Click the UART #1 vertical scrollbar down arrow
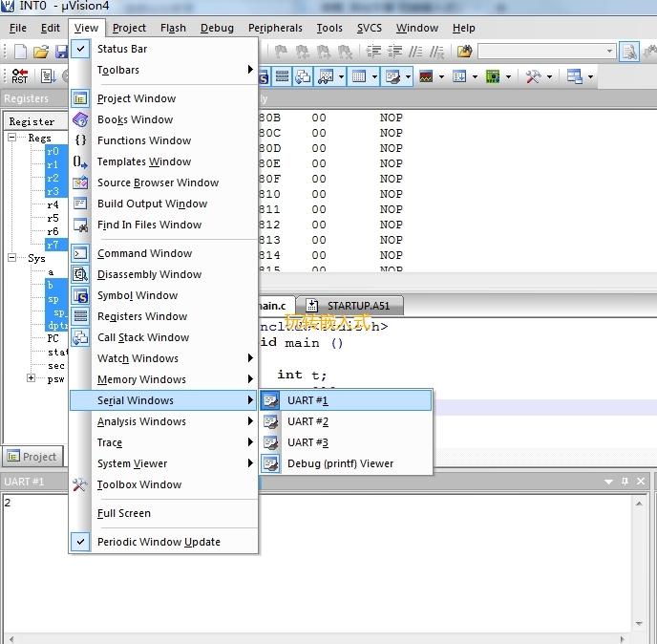This screenshot has height=644, width=657. (639, 623)
